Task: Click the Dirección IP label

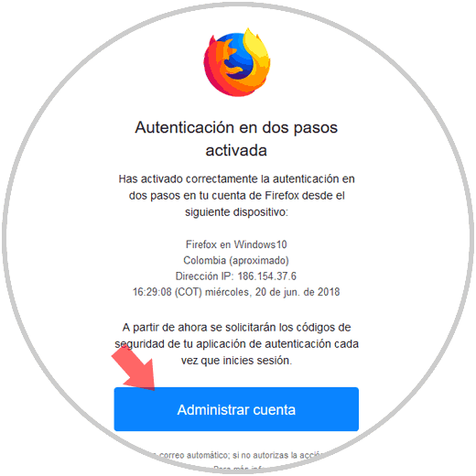Action: pyautogui.click(x=204, y=276)
